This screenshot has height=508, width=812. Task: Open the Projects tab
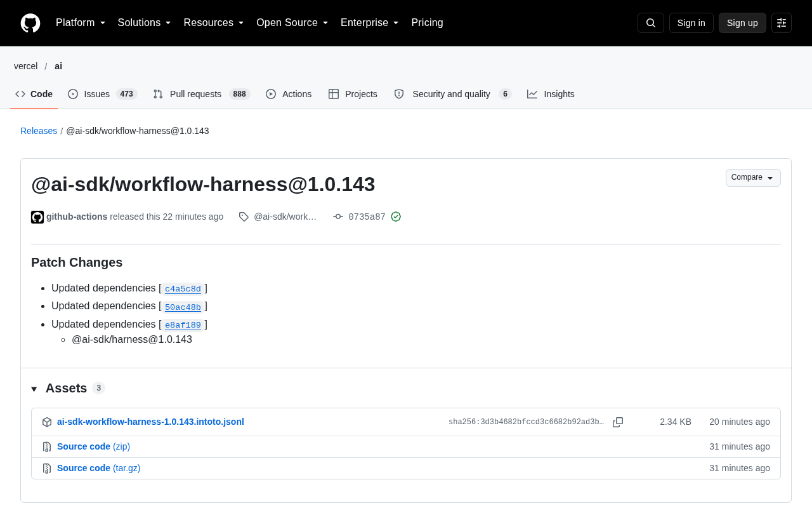pyautogui.click(x=353, y=94)
